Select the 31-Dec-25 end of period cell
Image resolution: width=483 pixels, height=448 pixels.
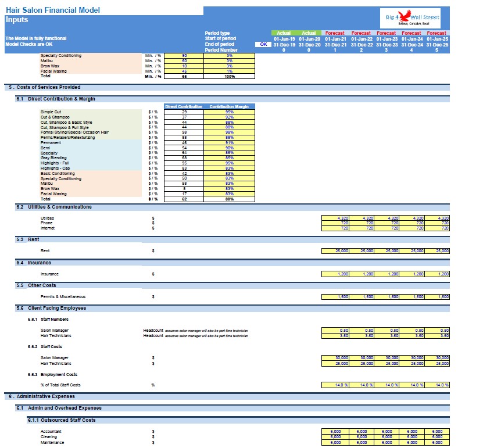pyautogui.click(x=437, y=45)
